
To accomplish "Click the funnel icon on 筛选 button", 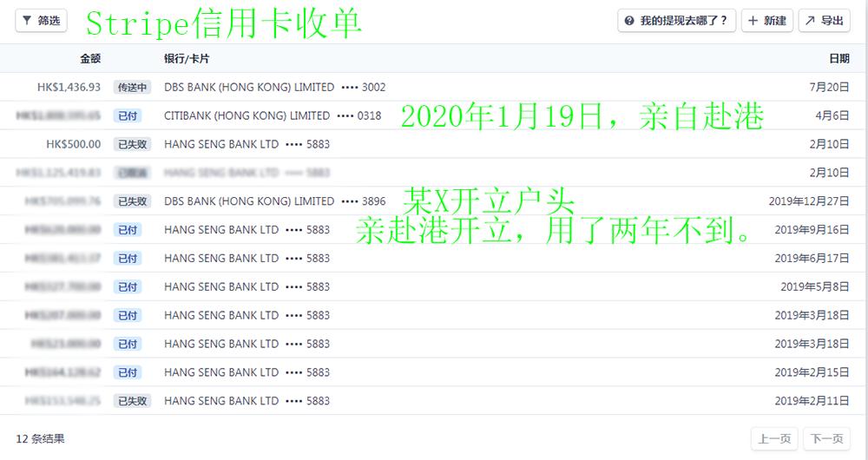I will [x=27, y=21].
